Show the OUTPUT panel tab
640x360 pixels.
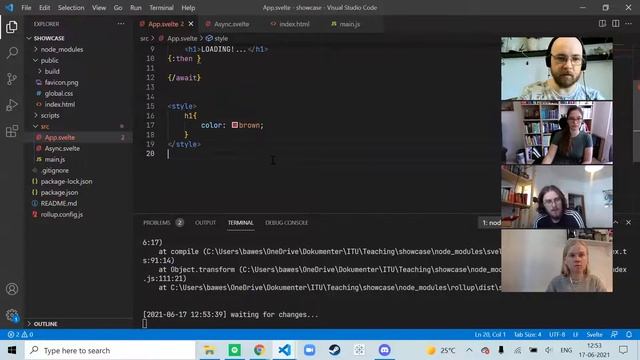click(x=205, y=222)
